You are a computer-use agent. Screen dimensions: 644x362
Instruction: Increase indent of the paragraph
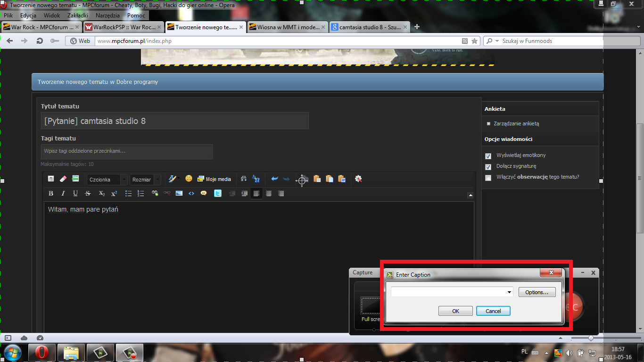(x=244, y=194)
